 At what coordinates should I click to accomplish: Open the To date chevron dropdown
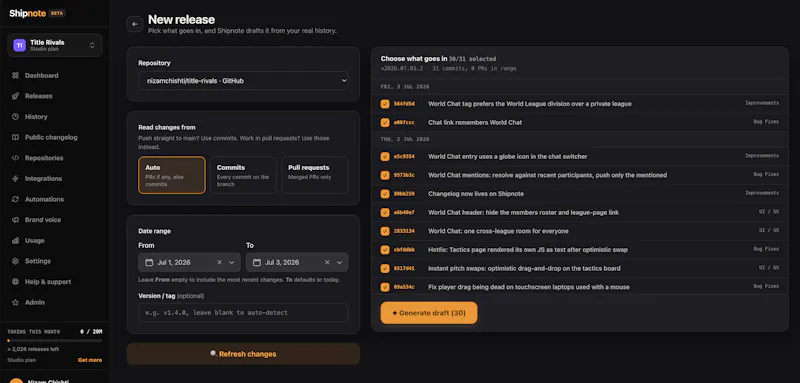(x=339, y=262)
